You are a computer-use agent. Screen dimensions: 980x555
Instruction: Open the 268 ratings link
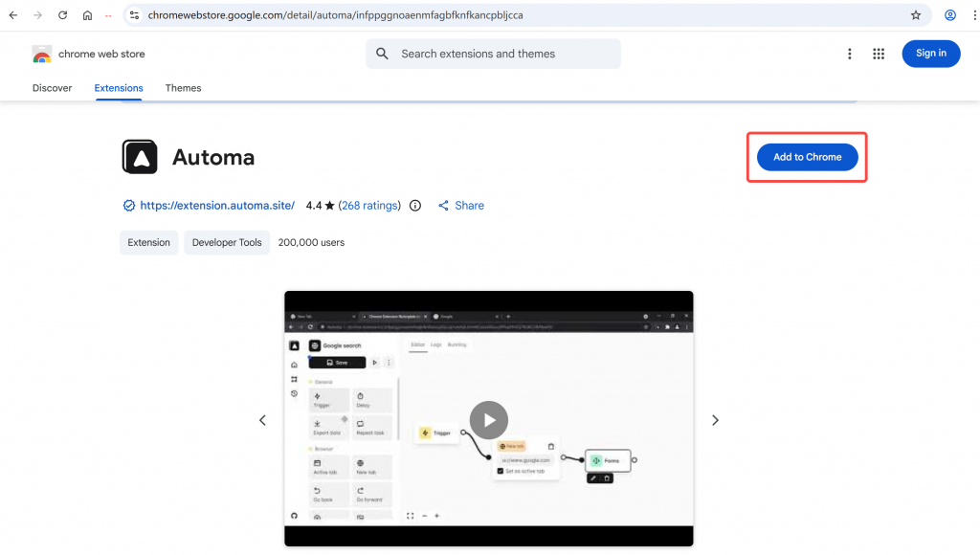pyautogui.click(x=368, y=206)
